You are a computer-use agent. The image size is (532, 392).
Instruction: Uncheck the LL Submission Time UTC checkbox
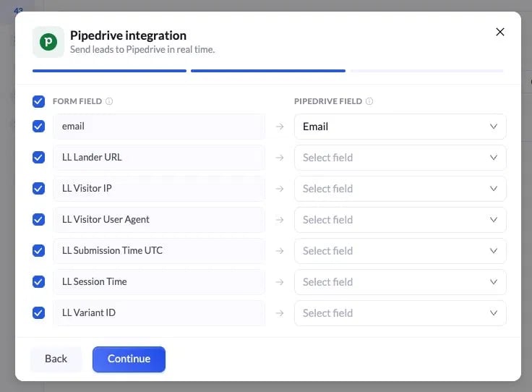point(39,250)
